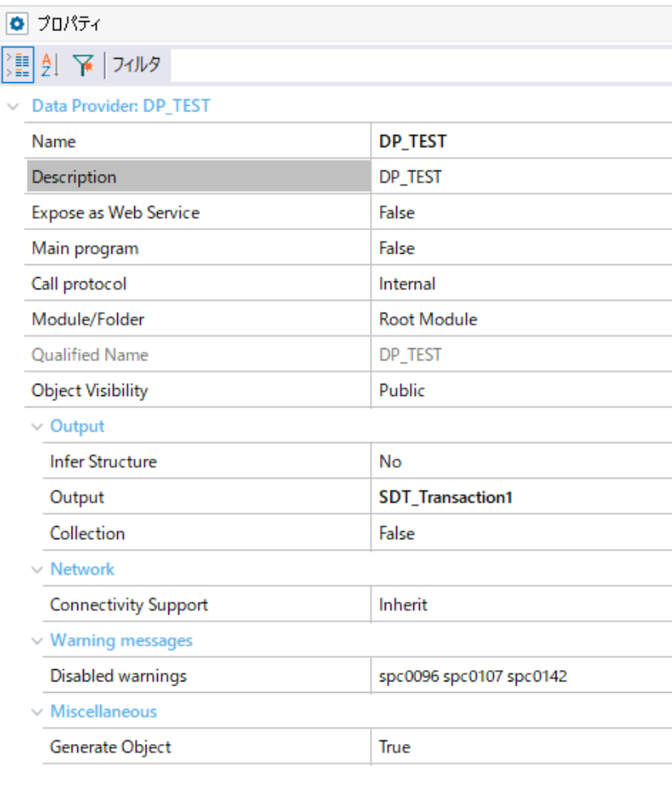Open the Object Visibility Public dropdown
Image resolution: width=672 pixels, height=792 pixels.
(522, 390)
